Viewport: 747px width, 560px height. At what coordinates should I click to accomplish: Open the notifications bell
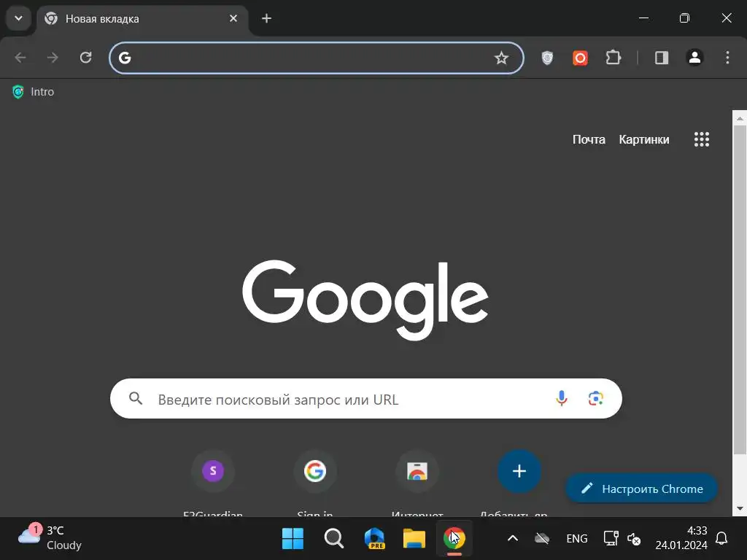click(721, 539)
